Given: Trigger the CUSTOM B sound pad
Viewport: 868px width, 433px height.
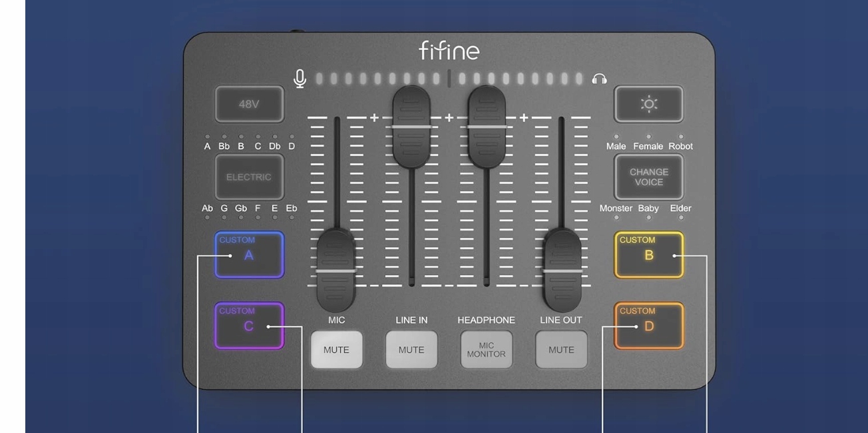Looking at the screenshot, I should (648, 254).
